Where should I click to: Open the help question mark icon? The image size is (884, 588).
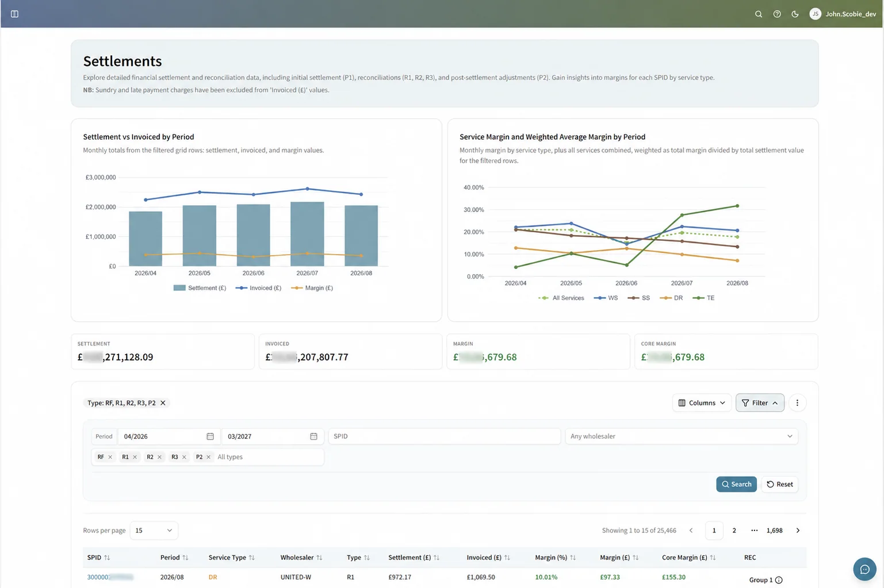777,14
